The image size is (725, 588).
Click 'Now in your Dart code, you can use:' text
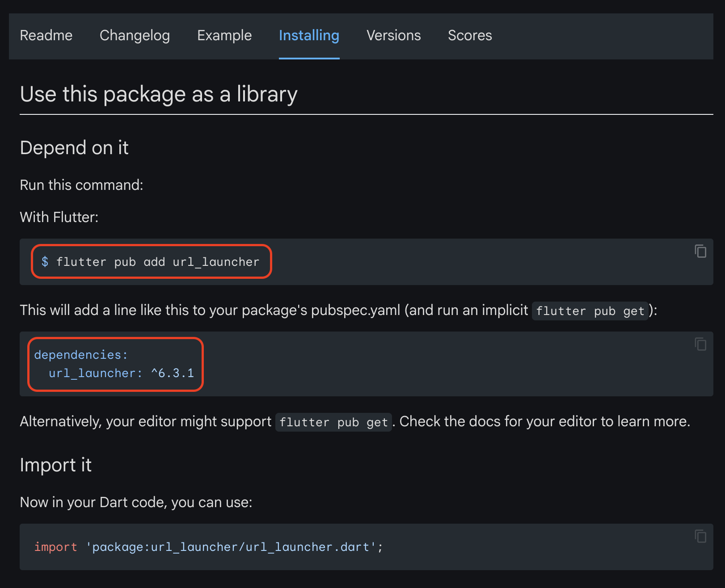tap(136, 502)
